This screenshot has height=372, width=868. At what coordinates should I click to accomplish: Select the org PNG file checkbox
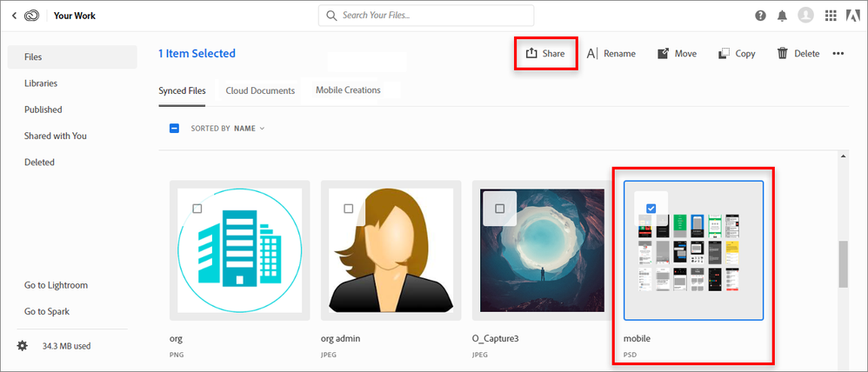click(197, 209)
